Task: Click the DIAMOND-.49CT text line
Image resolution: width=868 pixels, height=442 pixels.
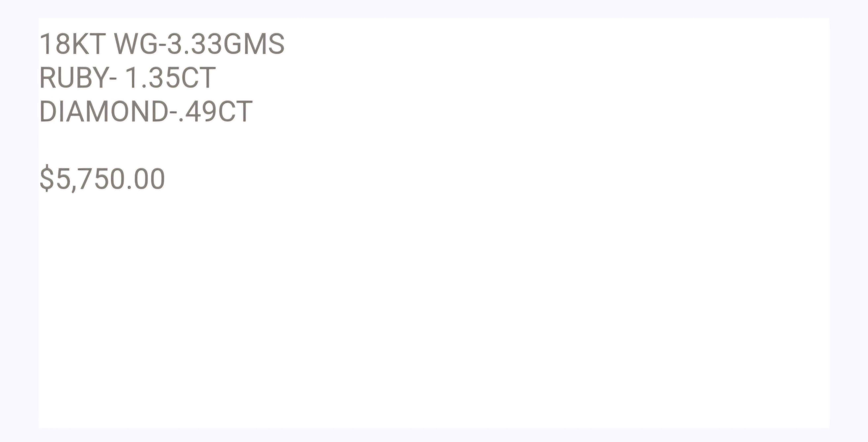Action: (145, 111)
